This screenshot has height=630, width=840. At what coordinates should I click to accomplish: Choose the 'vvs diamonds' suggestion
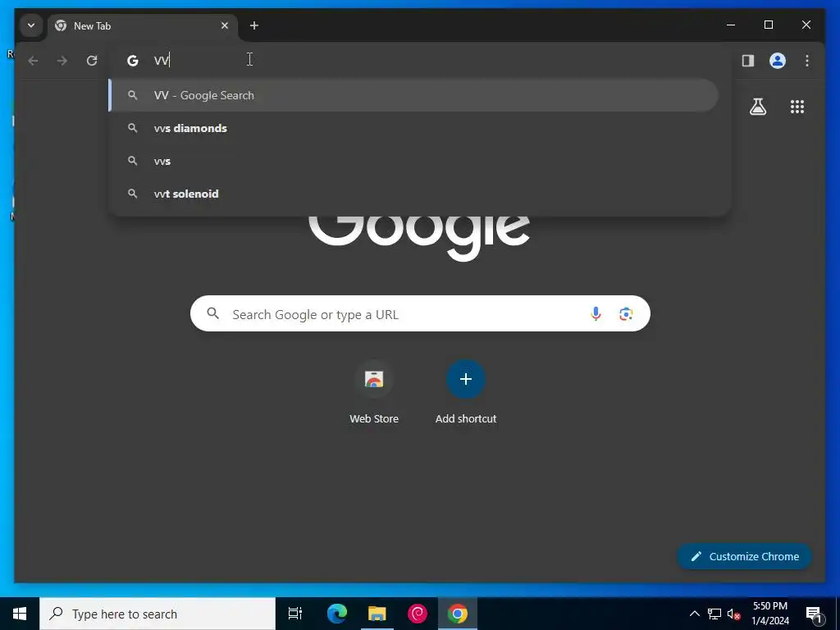point(413,128)
